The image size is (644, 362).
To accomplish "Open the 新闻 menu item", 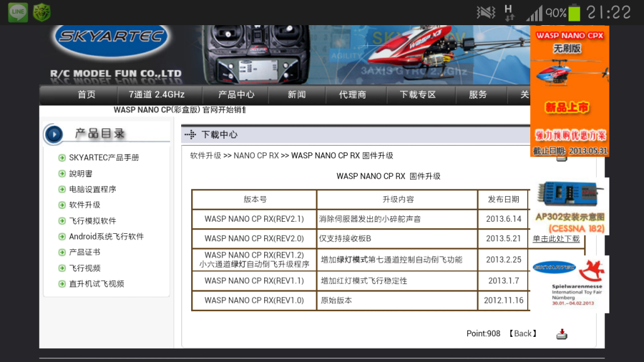I will tap(297, 95).
